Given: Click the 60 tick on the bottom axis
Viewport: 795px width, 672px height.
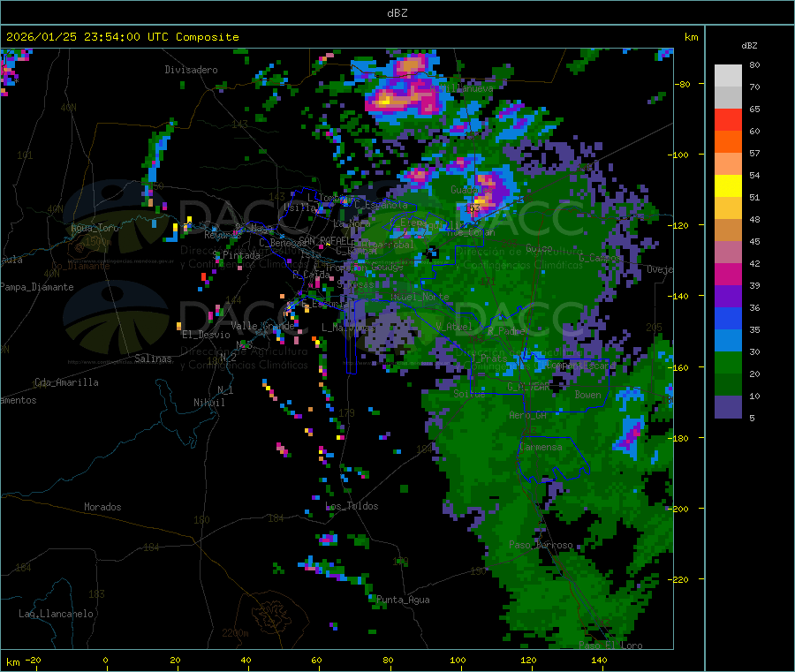Looking at the screenshot, I should 316,660.
